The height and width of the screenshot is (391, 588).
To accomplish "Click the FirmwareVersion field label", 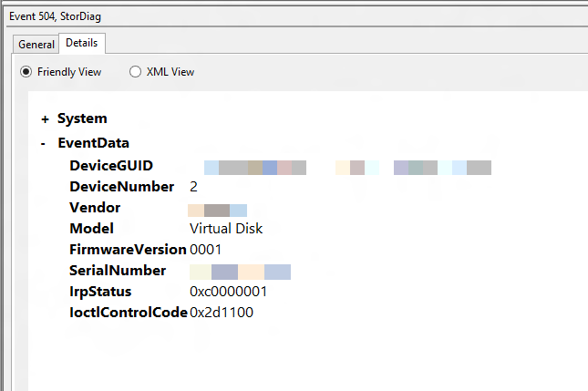I will click(x=128, y=250).
